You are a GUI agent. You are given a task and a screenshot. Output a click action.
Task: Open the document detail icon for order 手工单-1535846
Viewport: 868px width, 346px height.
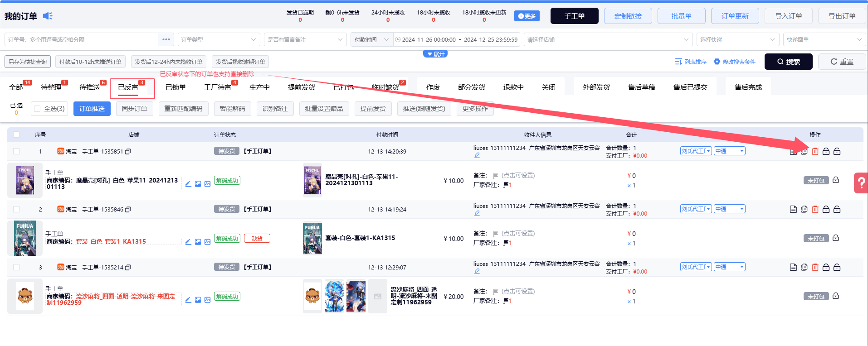793,209
